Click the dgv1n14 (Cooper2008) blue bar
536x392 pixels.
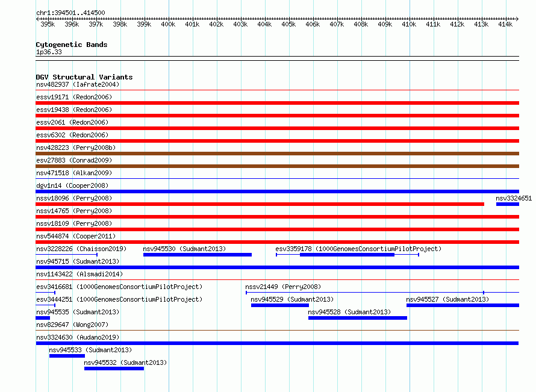277,191
